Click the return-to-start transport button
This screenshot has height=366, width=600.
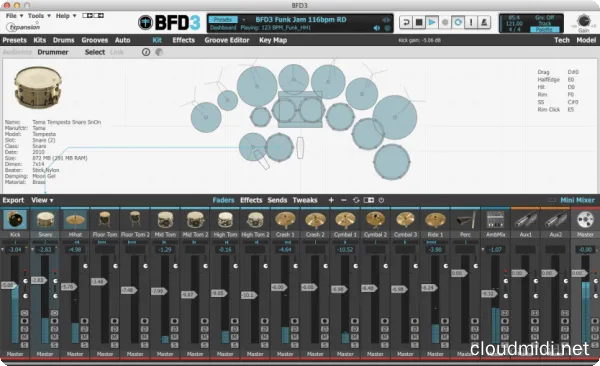tap(406, 23)
